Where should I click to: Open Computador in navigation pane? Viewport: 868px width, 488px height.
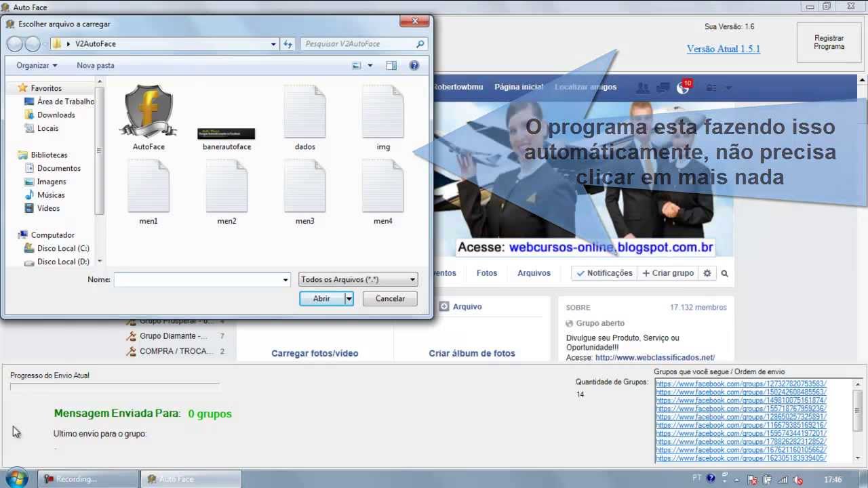tap(53, 235)
